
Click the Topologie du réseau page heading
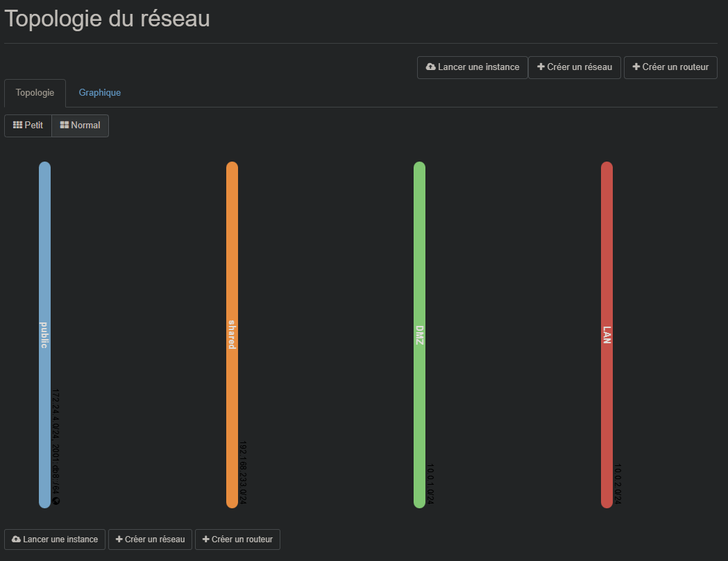coord(108,19)
